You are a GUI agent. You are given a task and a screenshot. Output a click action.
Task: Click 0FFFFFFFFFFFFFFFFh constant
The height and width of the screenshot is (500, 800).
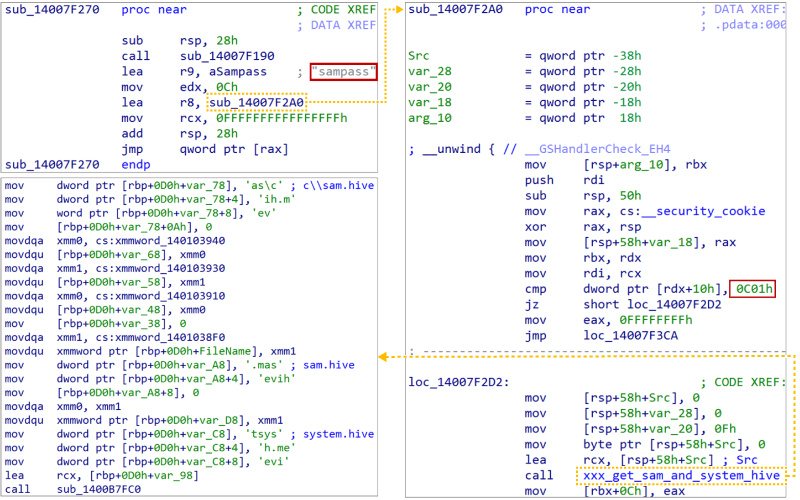coord(282,118)
